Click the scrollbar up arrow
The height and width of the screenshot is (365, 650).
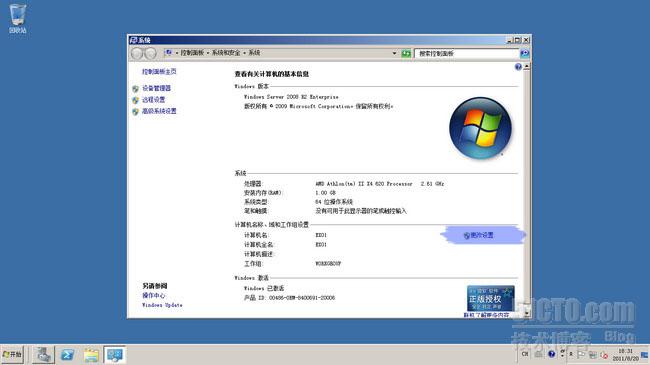coord(526,66)
